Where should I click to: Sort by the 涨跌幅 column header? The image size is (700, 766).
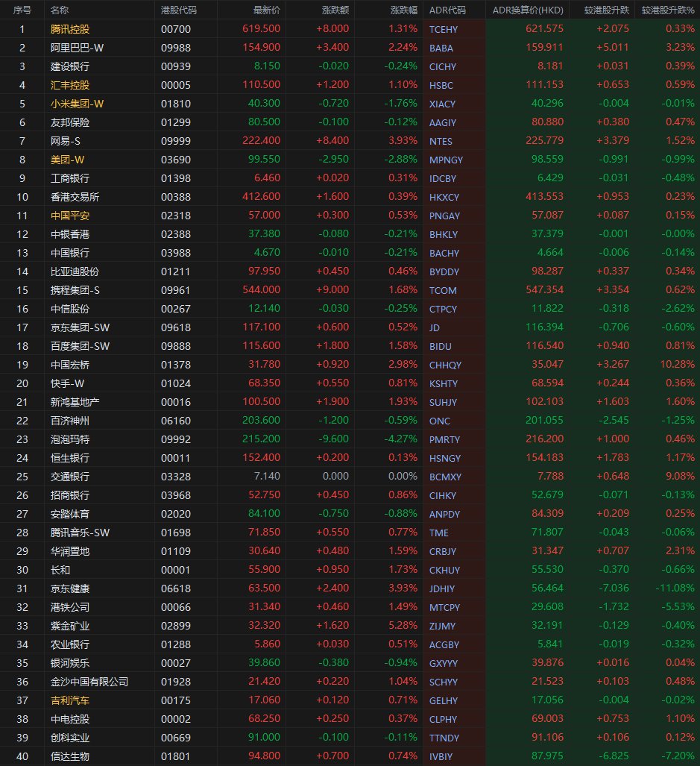[404, 10]
